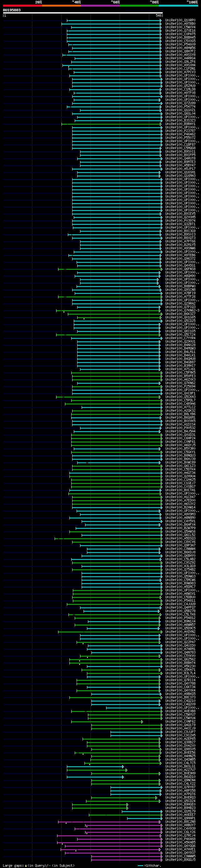Select hit label UniRef100_Q7XE16

coord(180,31)
